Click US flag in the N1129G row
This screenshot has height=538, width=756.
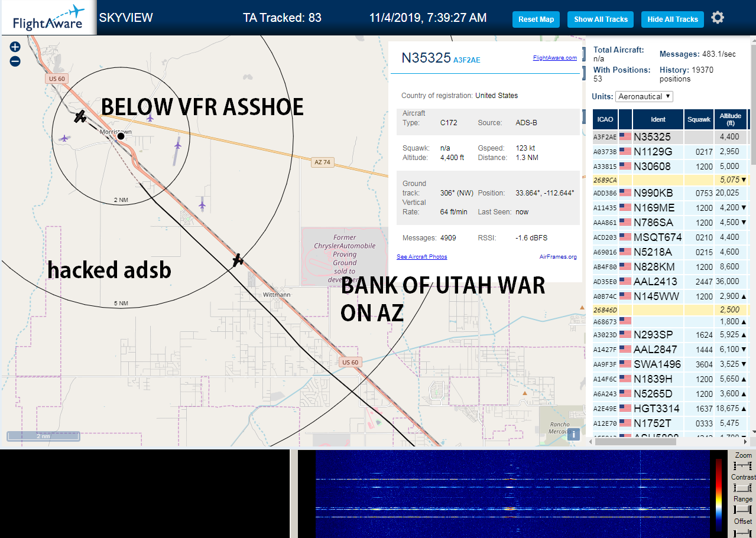click(x=625, y=152)
